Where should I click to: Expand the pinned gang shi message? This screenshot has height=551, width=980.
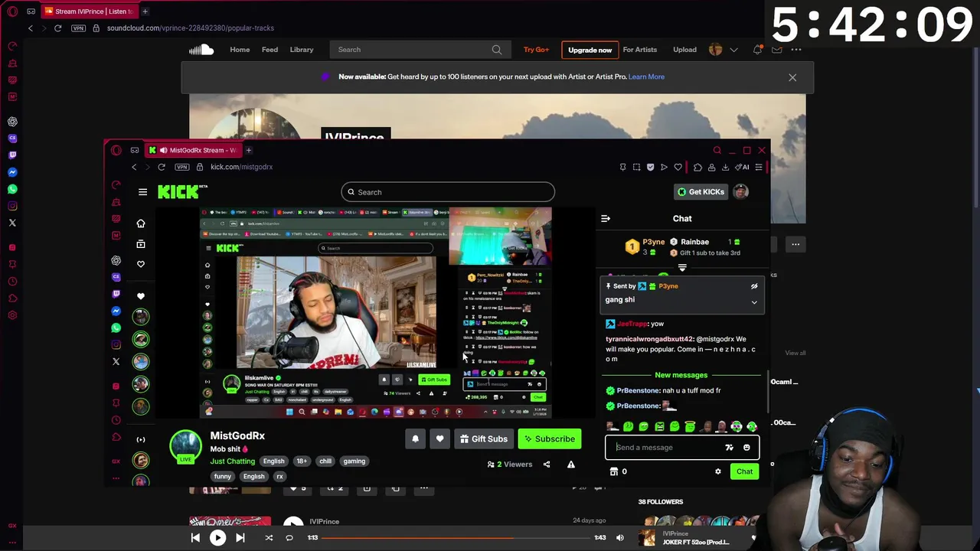point(754,302)
